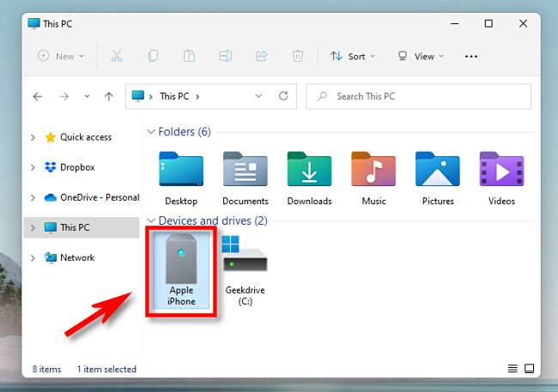Open the Sort dropdown menu
Viewport: 558px width, 392px height.
click(349, 57)
